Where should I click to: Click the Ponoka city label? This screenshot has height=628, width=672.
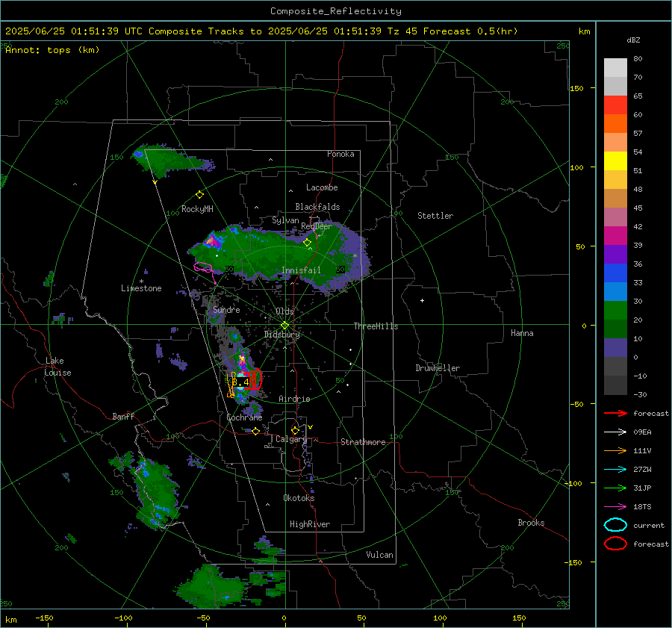click(340, 154)
